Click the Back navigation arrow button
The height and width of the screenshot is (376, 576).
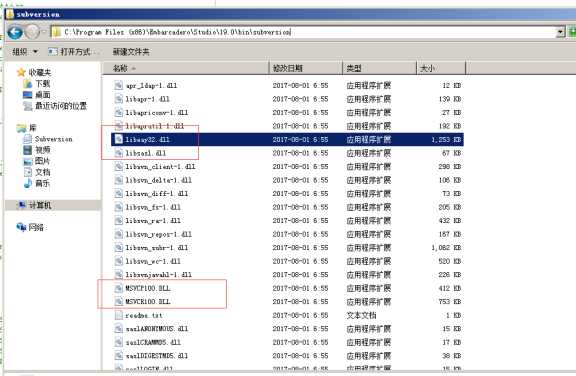click(15, 32)
